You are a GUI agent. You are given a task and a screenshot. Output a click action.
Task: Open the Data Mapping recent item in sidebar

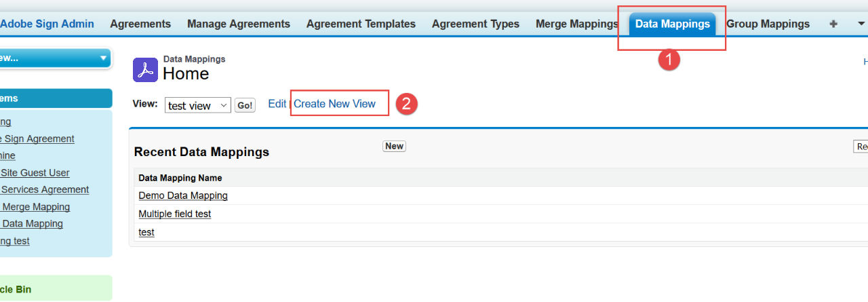click(31, 223)
